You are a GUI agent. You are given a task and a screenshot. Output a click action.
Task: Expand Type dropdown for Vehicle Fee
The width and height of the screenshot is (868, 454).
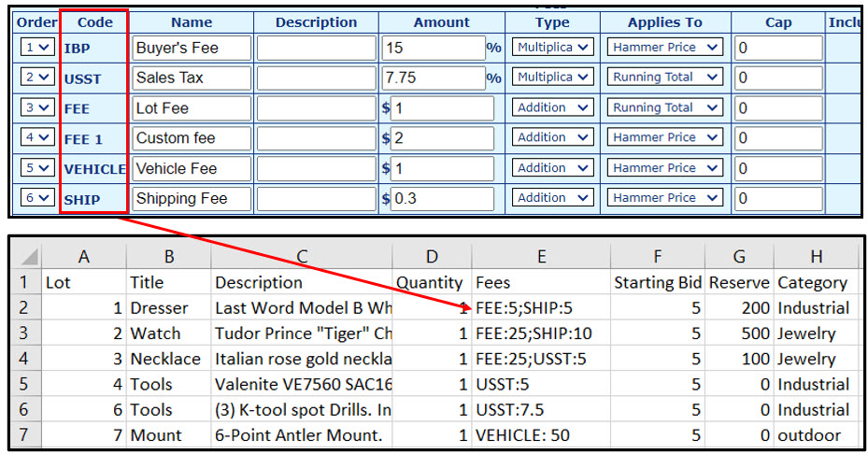552,168
